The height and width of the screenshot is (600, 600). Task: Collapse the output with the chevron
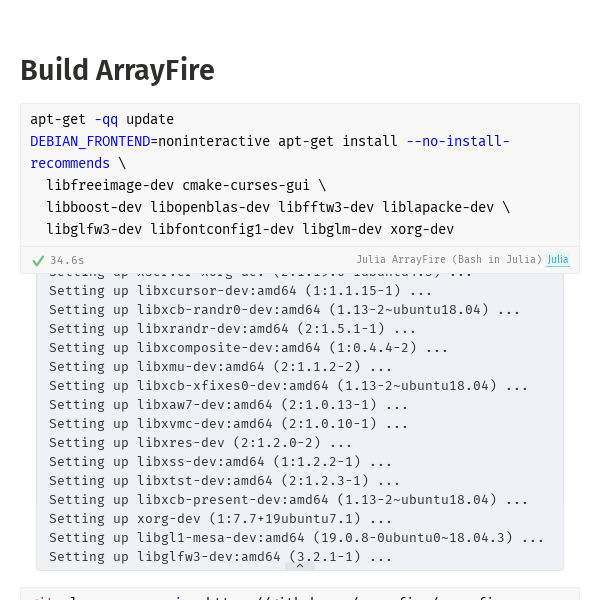(x=300, y=566)
